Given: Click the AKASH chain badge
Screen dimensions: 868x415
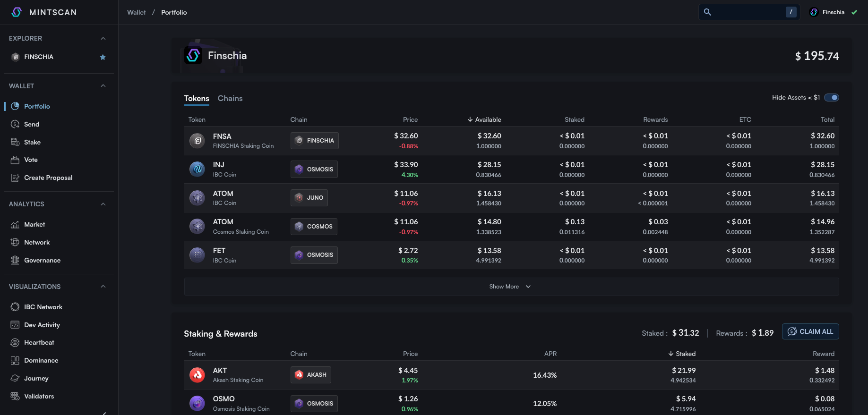Looking at the screenshot, I should (311, 375).
